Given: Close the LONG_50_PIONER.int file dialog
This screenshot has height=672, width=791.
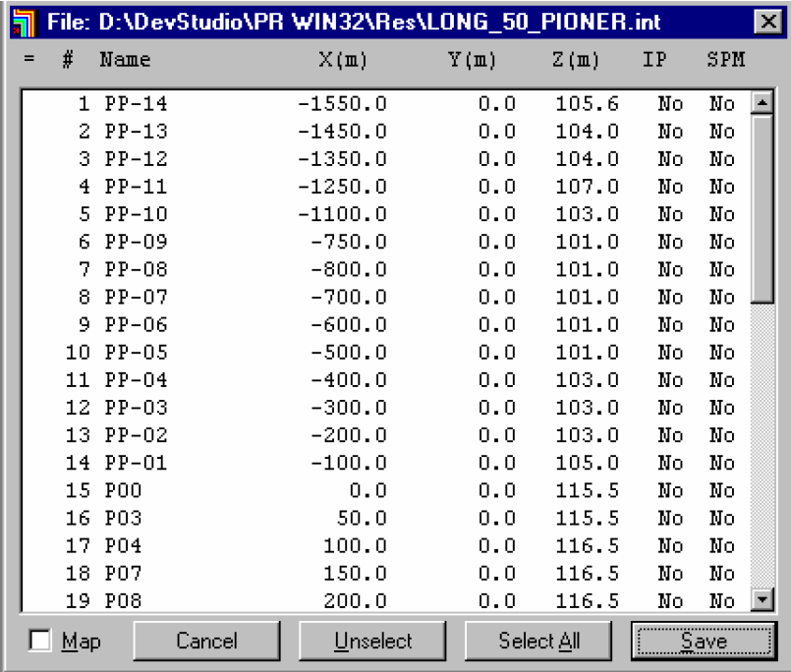Looking at the screenshot, I should [x=767, y=22].
